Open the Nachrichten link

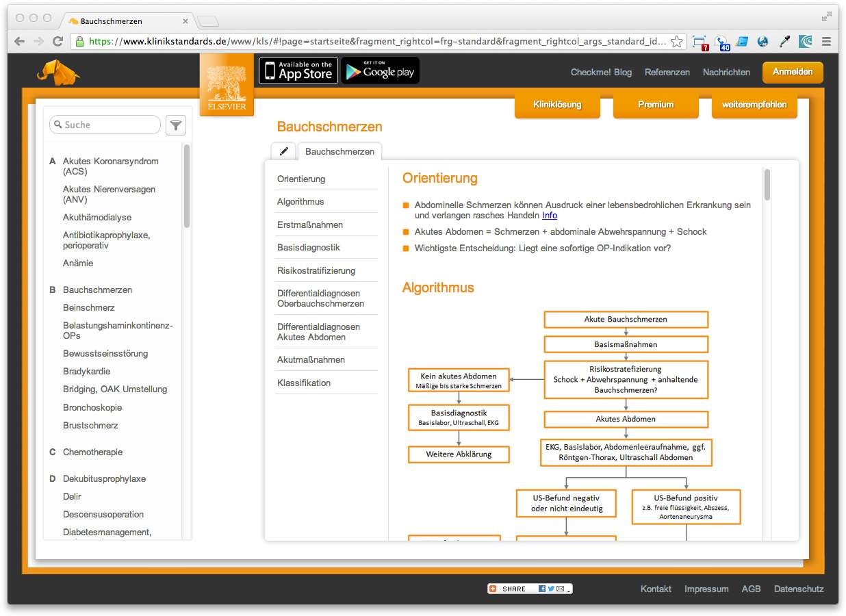coord(726,72)
